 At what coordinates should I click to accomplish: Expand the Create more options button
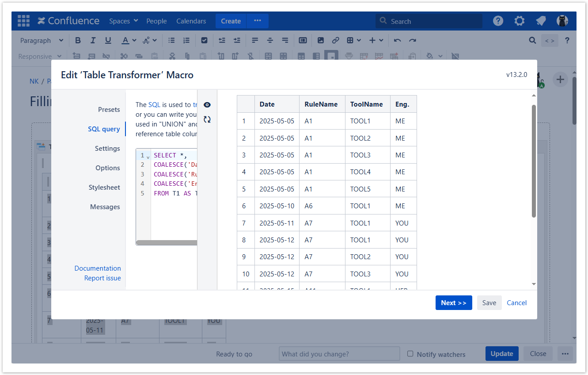[x=258, y=21]
